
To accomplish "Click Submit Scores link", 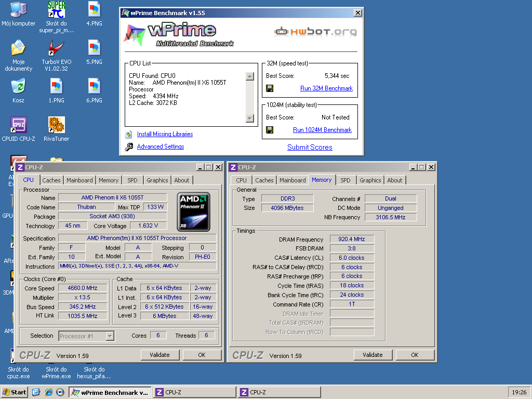I will pos(310,147).
